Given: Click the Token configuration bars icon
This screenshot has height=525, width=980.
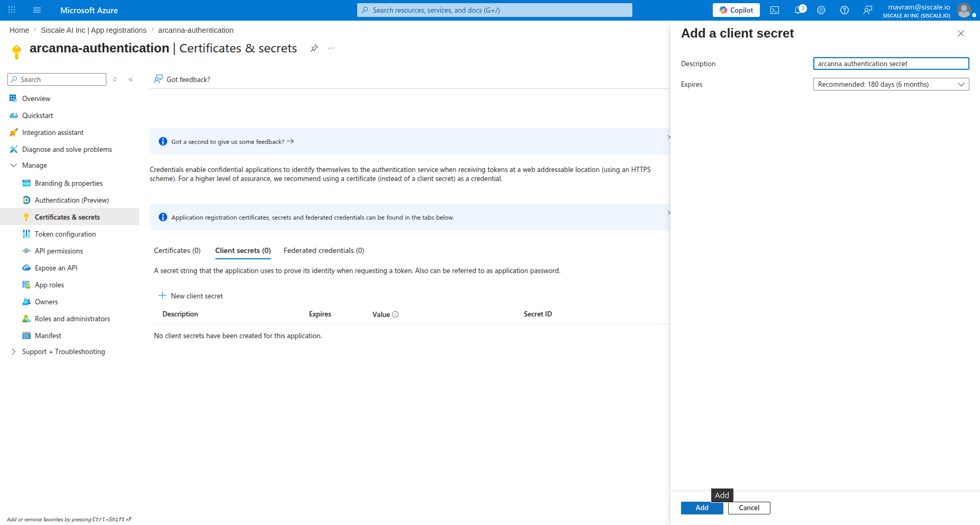Looking at the screenshot, I should point(26,234).
